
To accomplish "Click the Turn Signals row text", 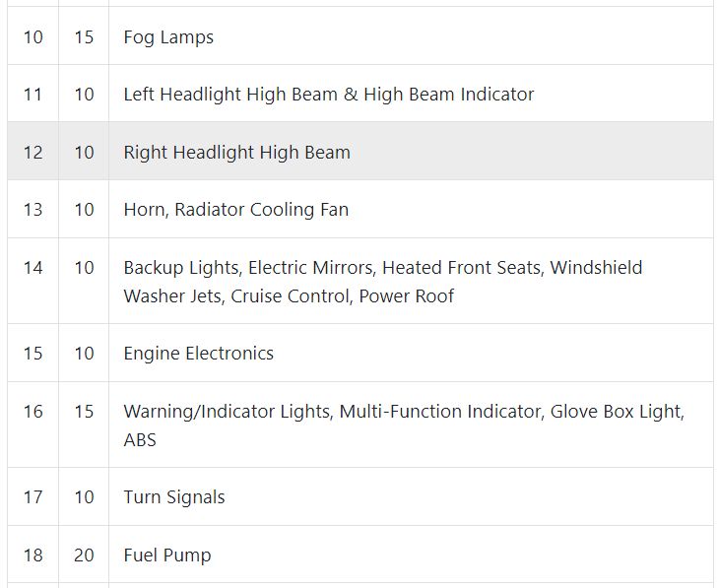I will pos(174,497).
